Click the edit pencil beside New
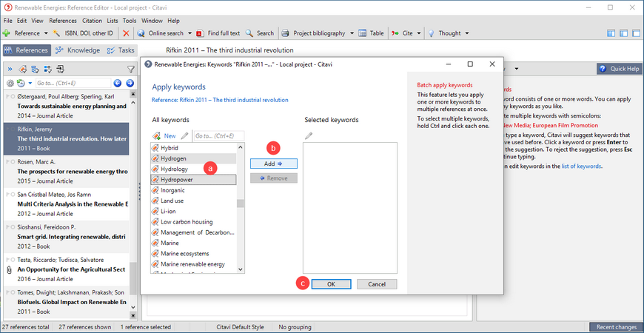Screen dimensions: 644x333 pyautogui.click(x=185, y=136)
